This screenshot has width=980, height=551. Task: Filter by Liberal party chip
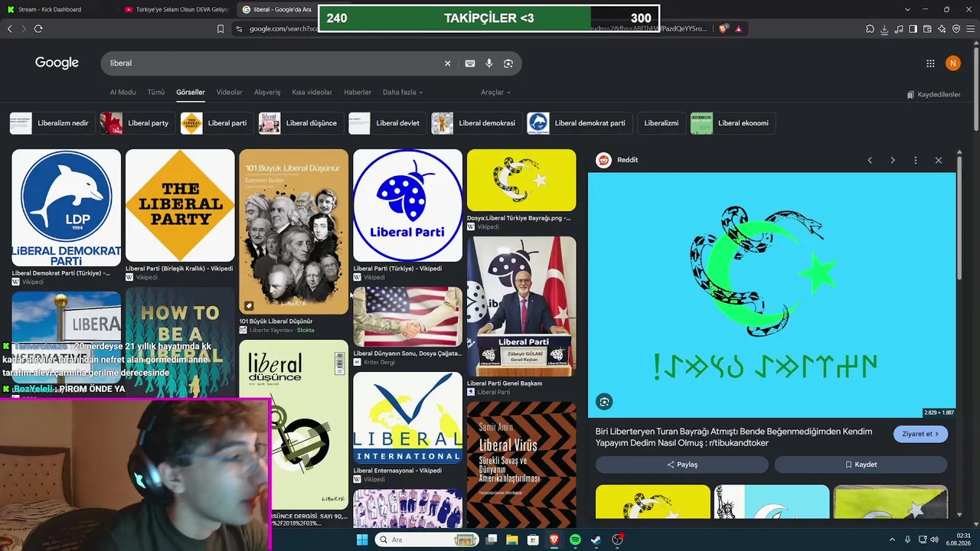tap(138, 123)
